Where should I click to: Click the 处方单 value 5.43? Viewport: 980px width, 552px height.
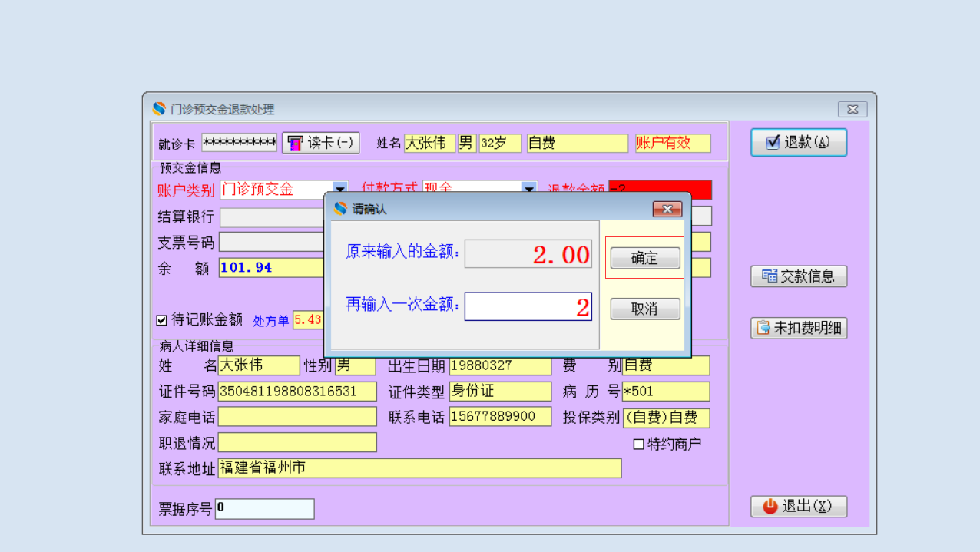[x=308, y=320]
